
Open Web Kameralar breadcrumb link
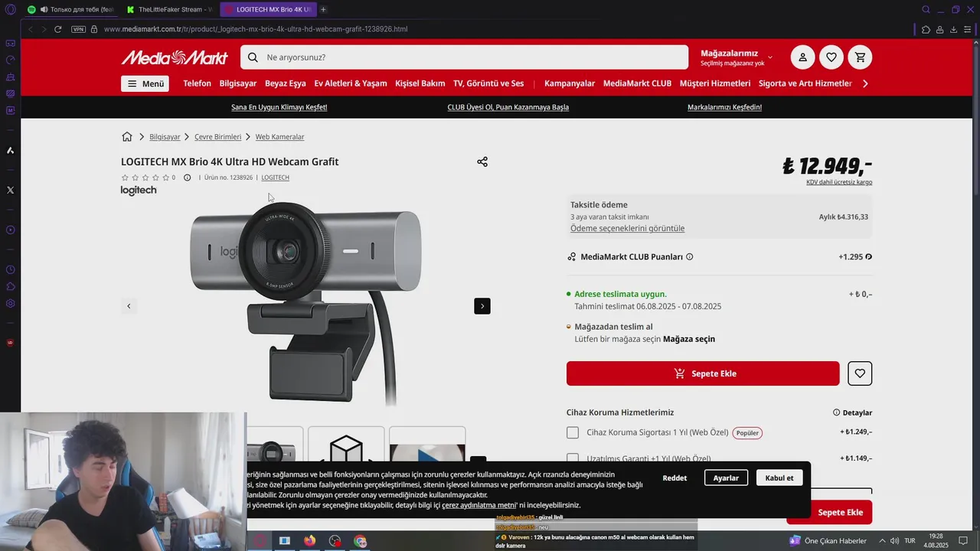tap(279, 137)
